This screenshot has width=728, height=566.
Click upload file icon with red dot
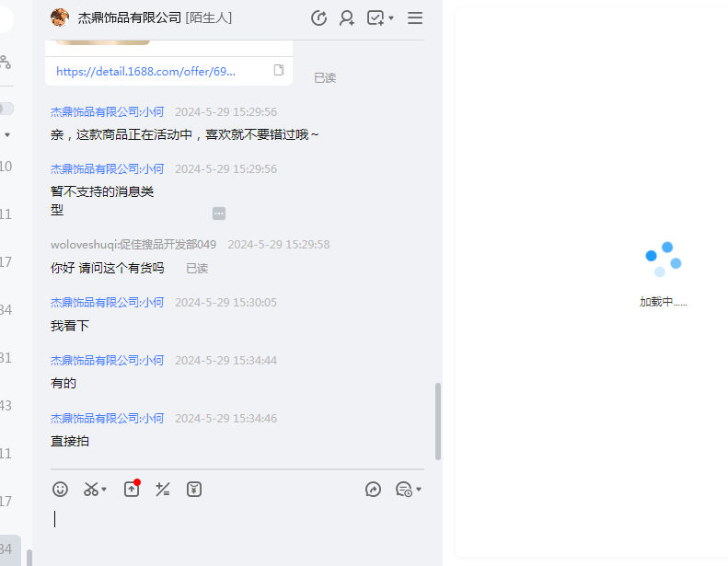point(132,489)
